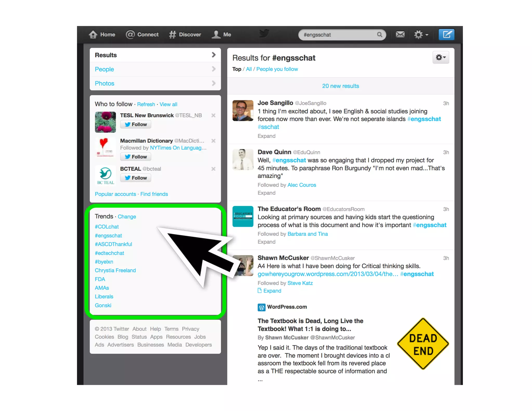The width and height of the screenshot is (532, 411).
Task: Open Dead End article thumbnail
Action: point(423,343)
